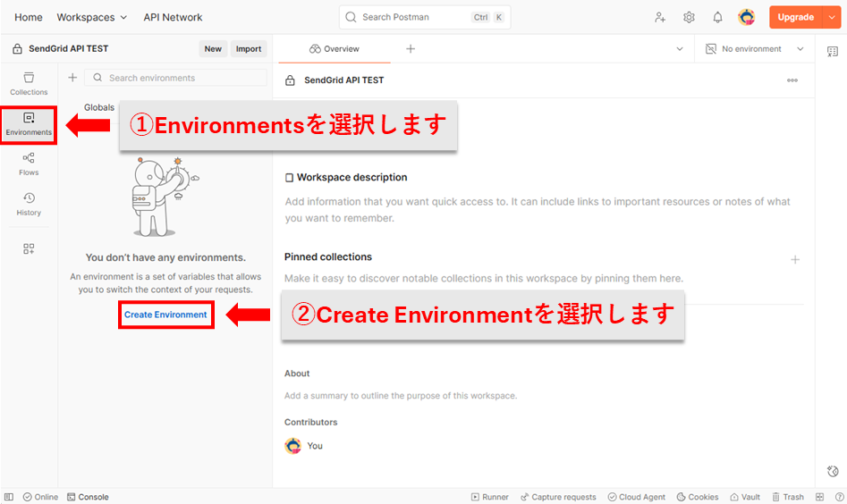Show request History panel
This screenshot has width=847, height=504.
[29, 205]
